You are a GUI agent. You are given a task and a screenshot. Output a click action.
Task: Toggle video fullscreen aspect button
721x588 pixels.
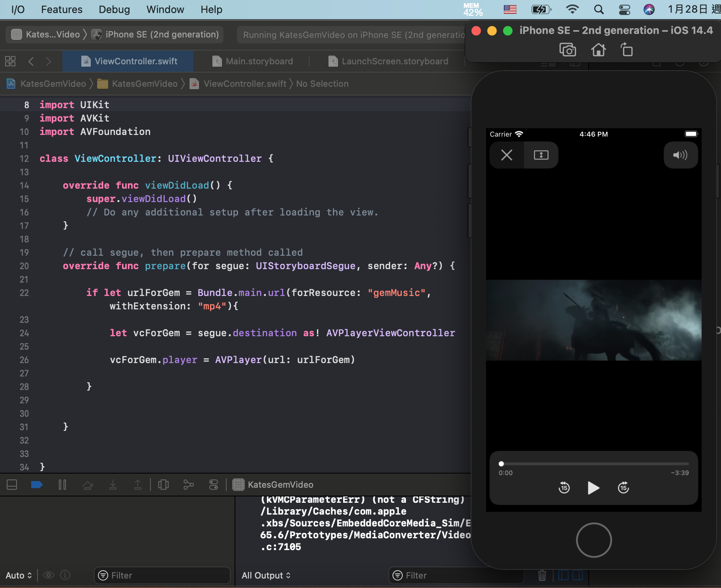pyautogui.click(x=541, y=155)
